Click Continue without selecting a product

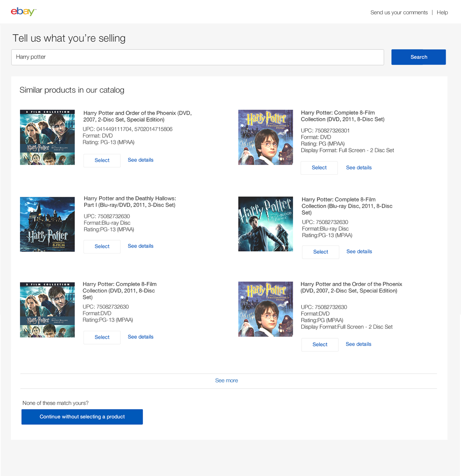click(82, 417)
